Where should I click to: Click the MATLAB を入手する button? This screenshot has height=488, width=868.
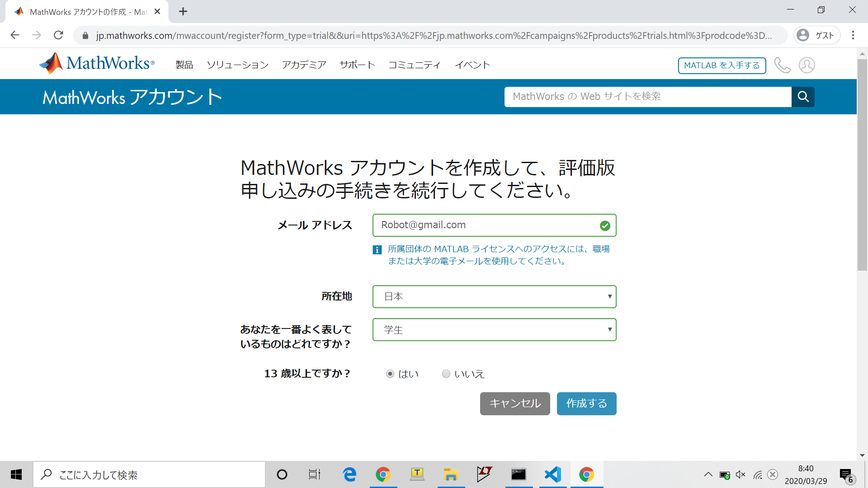722,66
